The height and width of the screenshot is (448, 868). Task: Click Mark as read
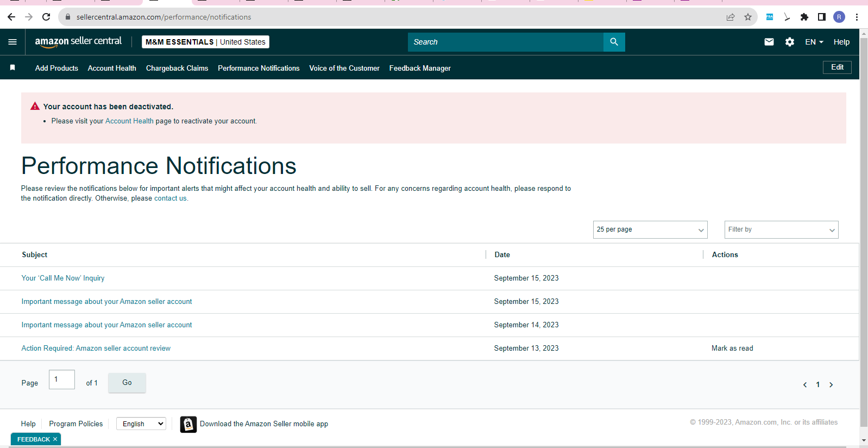click(x=732, y=348)
